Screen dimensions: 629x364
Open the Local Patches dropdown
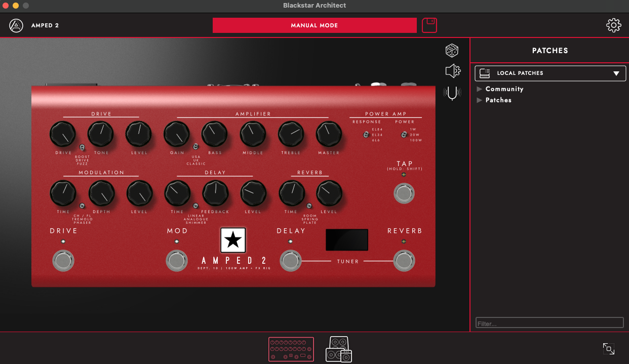[x=550, y=73]
